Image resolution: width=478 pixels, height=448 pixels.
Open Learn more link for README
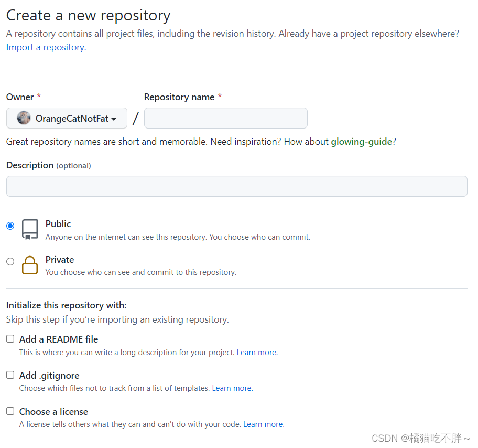[257, 353]
